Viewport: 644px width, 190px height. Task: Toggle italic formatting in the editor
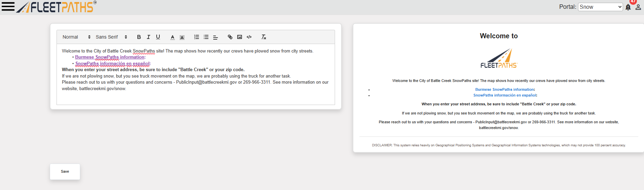(148, 37)
